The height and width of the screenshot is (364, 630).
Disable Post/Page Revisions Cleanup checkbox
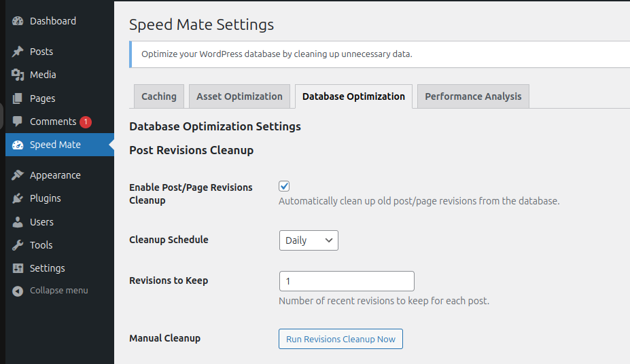[x=284, y=186]
